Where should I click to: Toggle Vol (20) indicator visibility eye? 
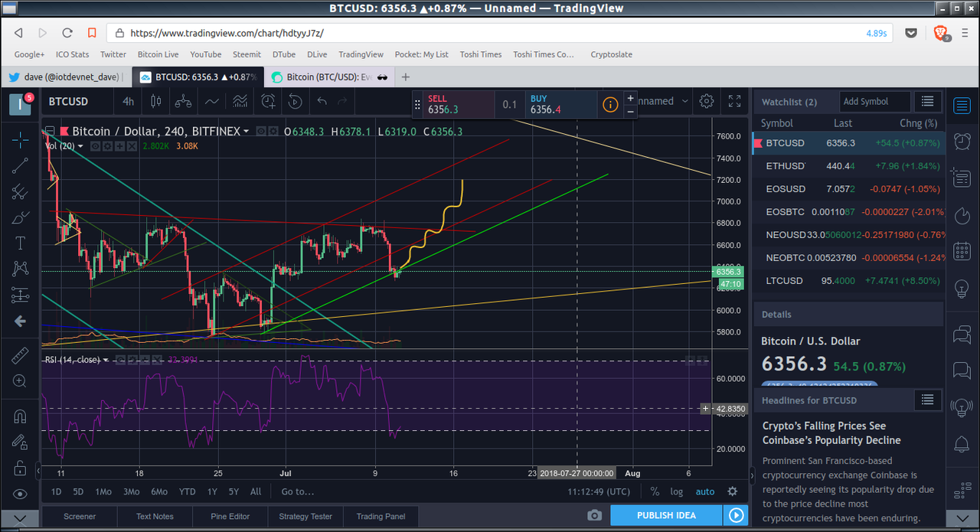[x=96, y=146]
